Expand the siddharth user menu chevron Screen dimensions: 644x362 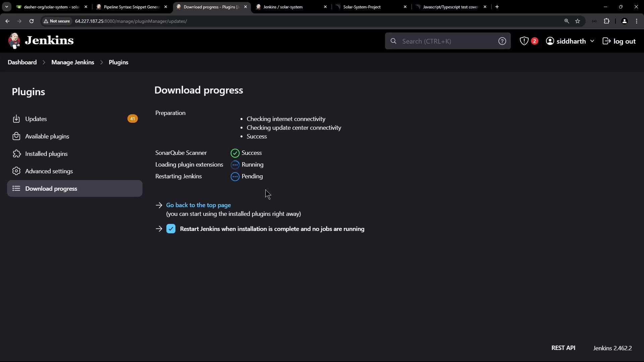point(592,41)
